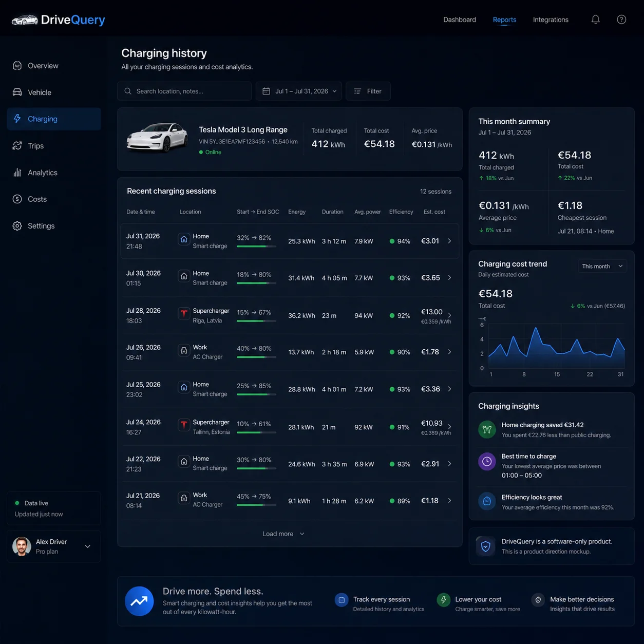Expand Jul 22 session details chevron
This screenshot has width=644, height=644.
click(x=449, y=464)
